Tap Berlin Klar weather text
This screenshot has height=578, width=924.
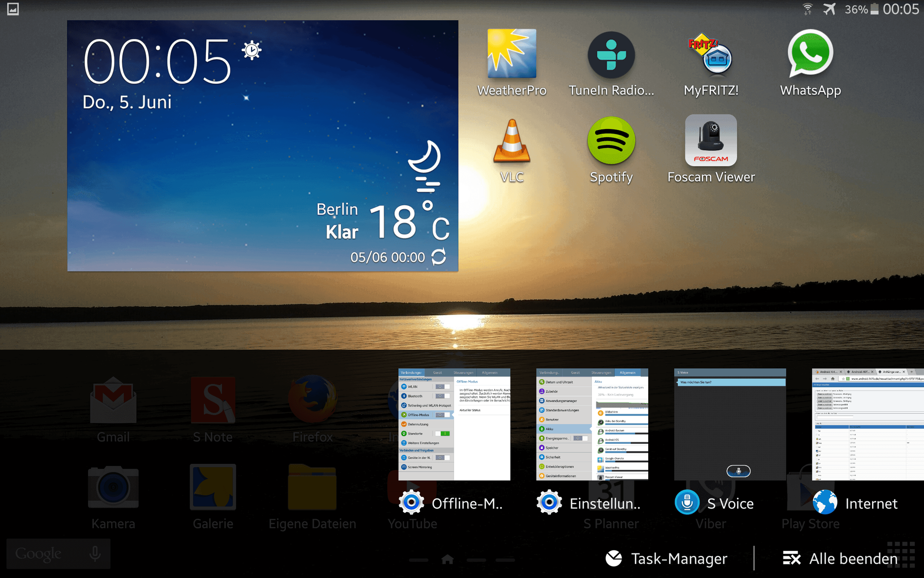(338, 220)
